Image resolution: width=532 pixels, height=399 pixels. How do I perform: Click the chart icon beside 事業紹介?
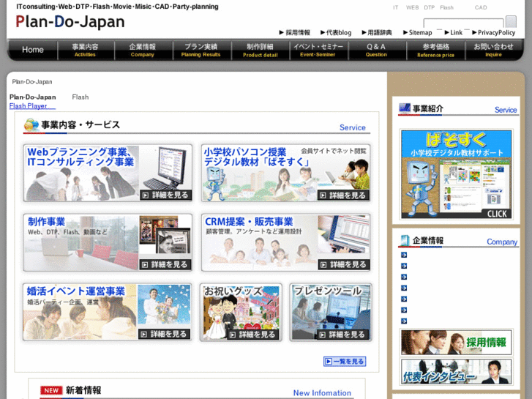pos(405,108)
